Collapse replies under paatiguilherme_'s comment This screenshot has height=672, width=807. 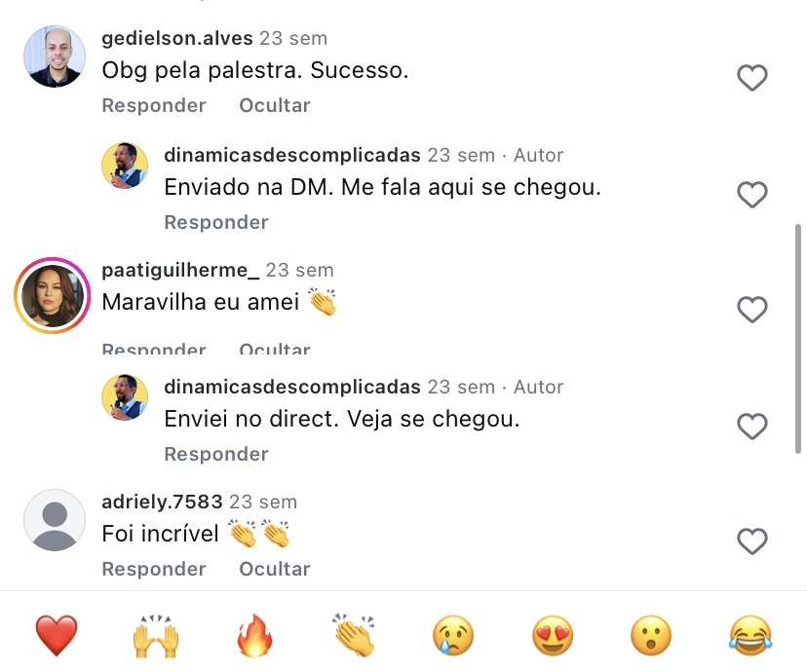pyautogui.click(x=274, y=348)
